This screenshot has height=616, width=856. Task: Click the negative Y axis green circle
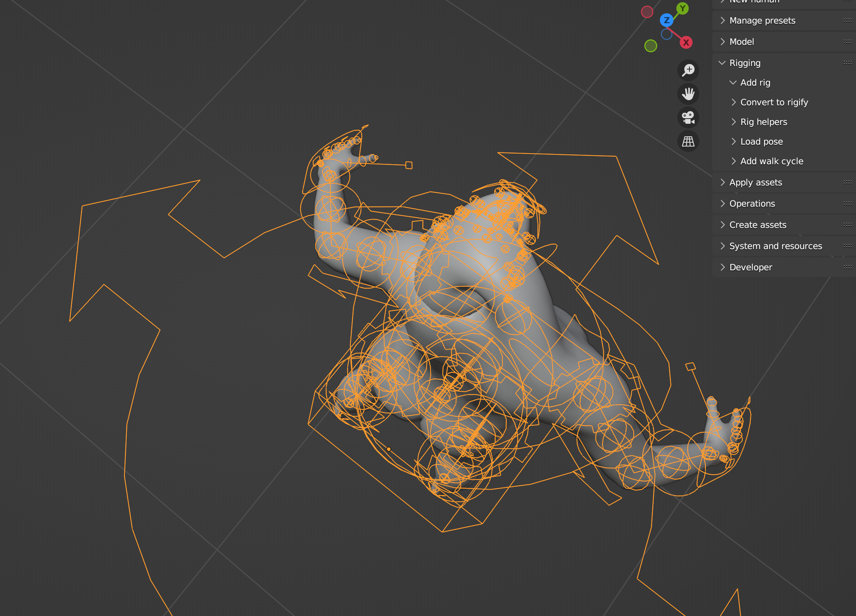click(x=651, y=46)
